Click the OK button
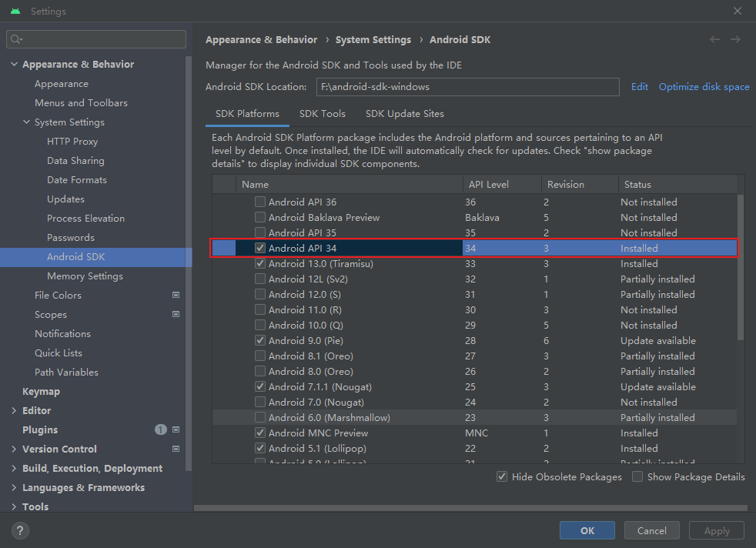Viewport: 756px width, 548px height. [x=587, y=530]
